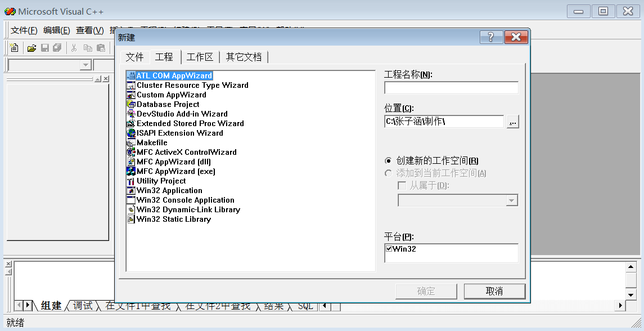644x331 pixels.
Task: Click the 位置 path input field
Action: 444,122
